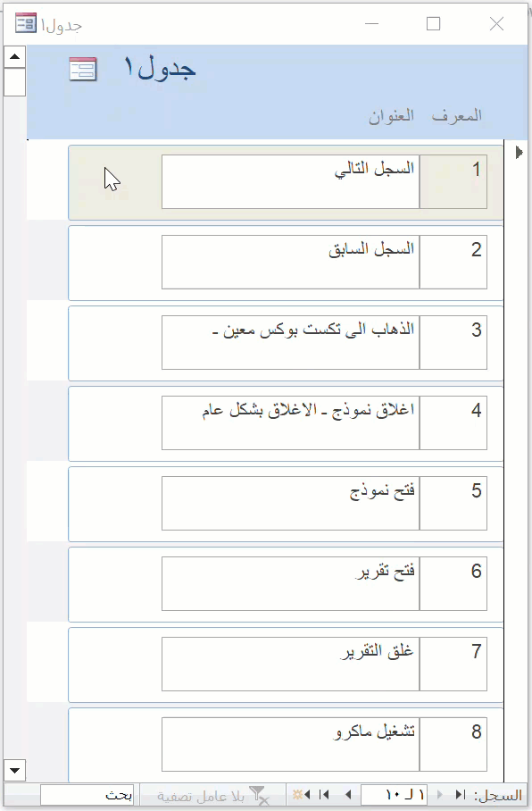The width and height of the screenshot is (532, 811).
Task: Jump to last record navigation button
Action: (324, 794)
